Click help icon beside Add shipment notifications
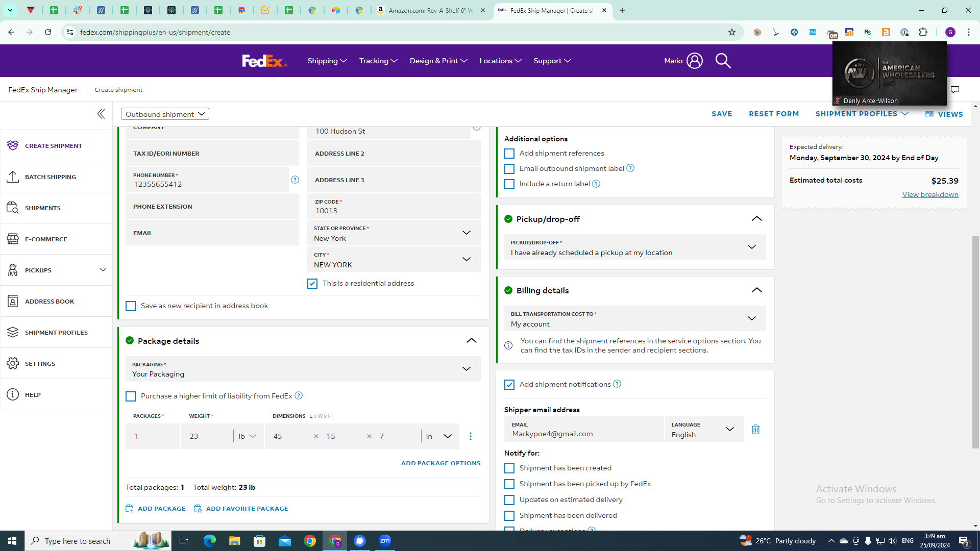The height and width of the screenshot is (551, 980). tap(617, 384)
